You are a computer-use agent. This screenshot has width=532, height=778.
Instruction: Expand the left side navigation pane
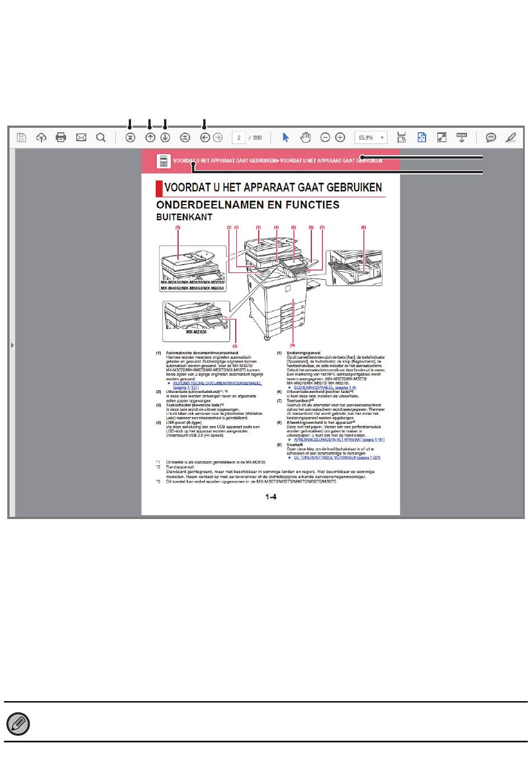pos(12,345)
